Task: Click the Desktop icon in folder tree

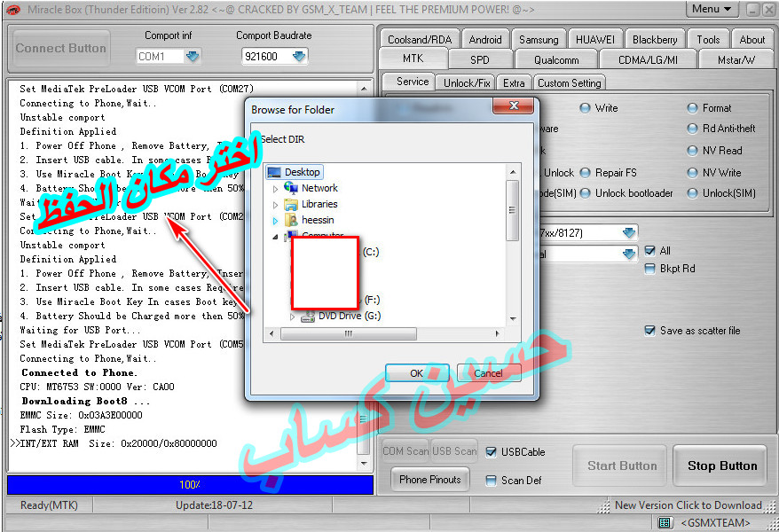Action: [274, 172]
